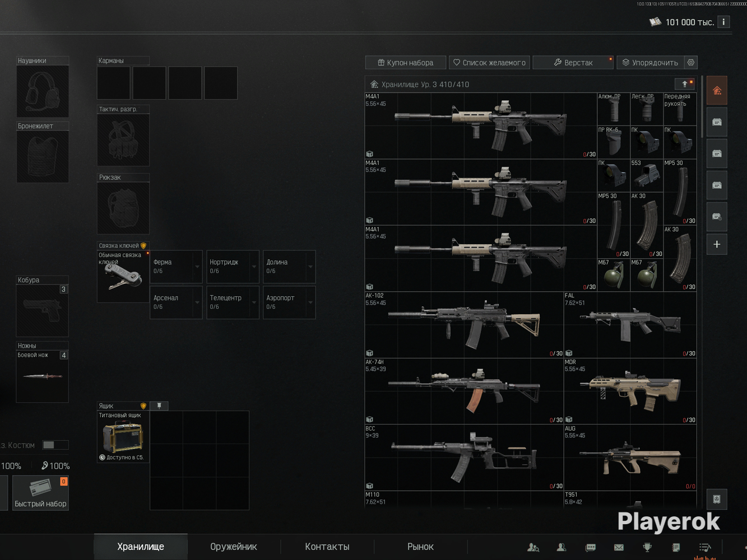
Task: Click the music playlist icon in the bottom bar
Action: (705, 547)
